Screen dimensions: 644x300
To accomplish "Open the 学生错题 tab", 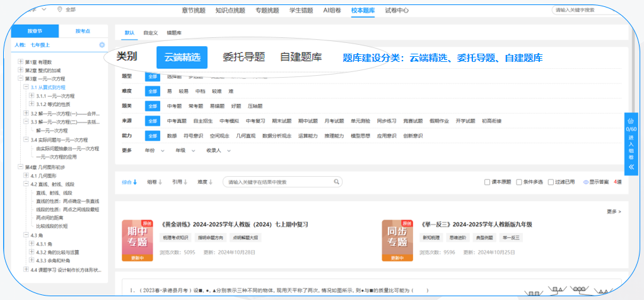I will click(301, 10).
